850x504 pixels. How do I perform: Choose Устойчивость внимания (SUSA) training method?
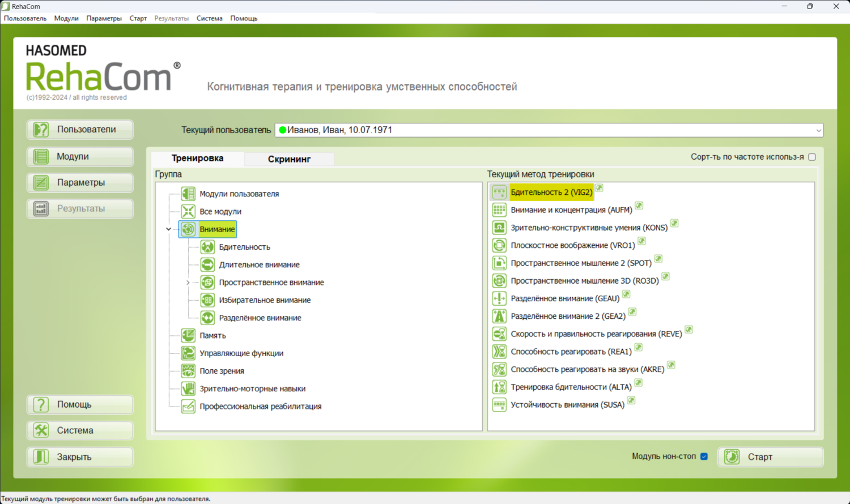coord(567,405)
